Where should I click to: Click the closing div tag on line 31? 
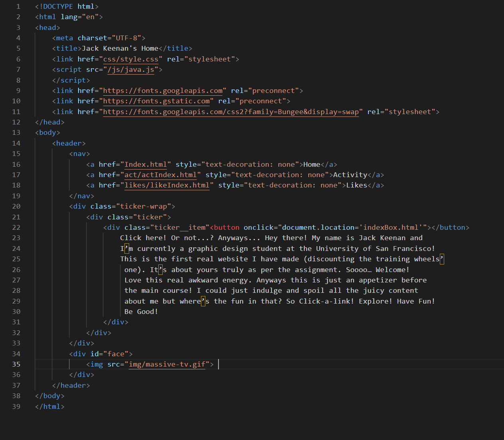[x=116, y=322]
